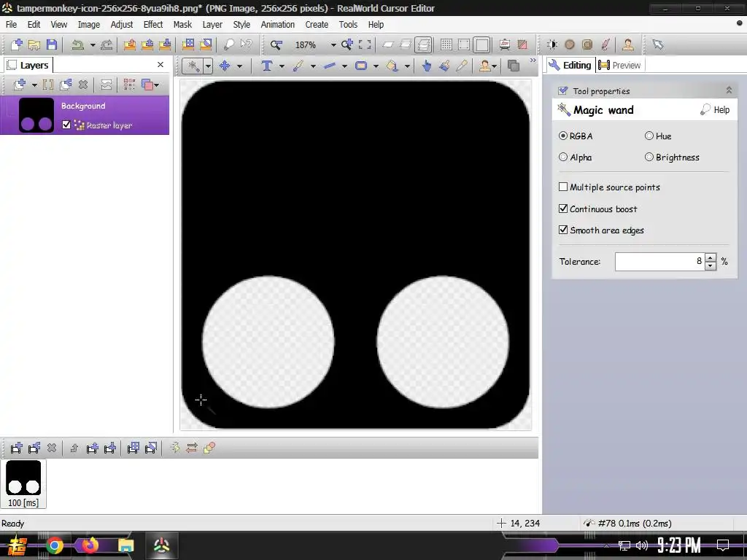Click the New document icon in main toolbar

(x=17, y=44)
